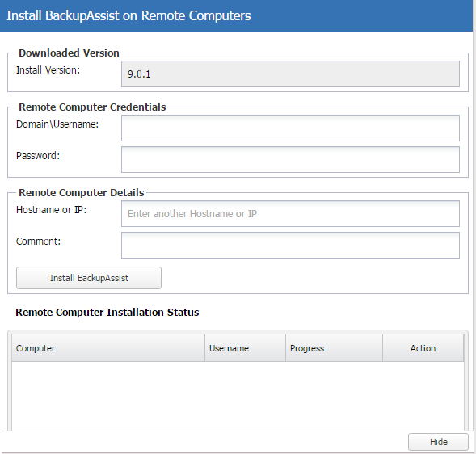476x454 pixels.
Task: Click the Hide button
Action: click(438, 442)
